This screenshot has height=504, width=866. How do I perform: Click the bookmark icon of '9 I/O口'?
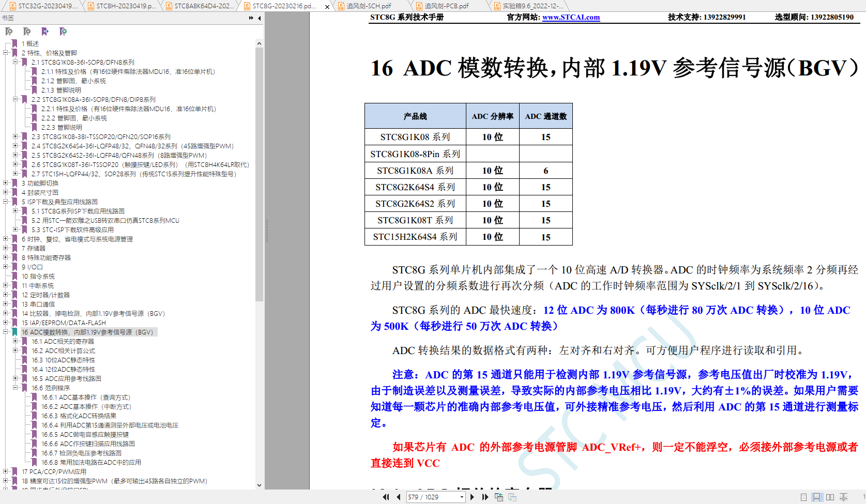14,267
